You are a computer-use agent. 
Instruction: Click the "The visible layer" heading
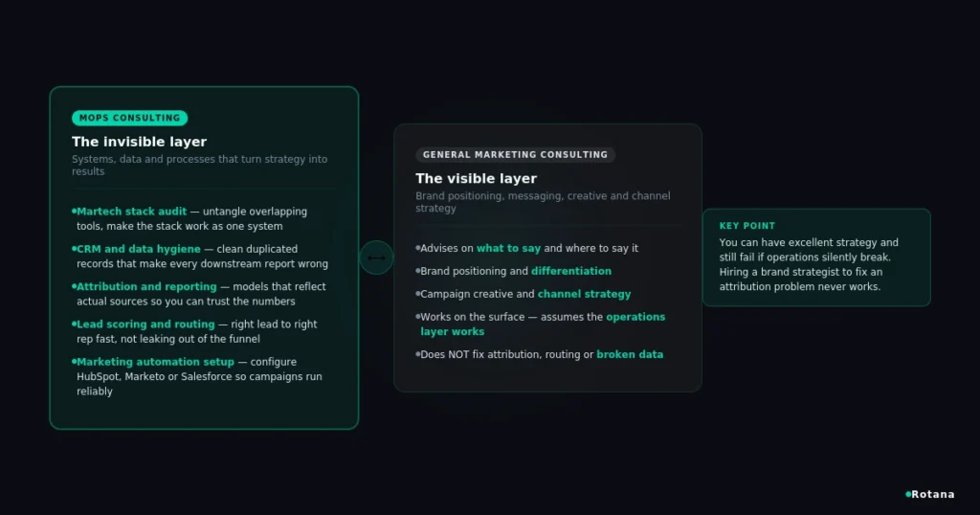pyautogui.click(x=477, y=179)
